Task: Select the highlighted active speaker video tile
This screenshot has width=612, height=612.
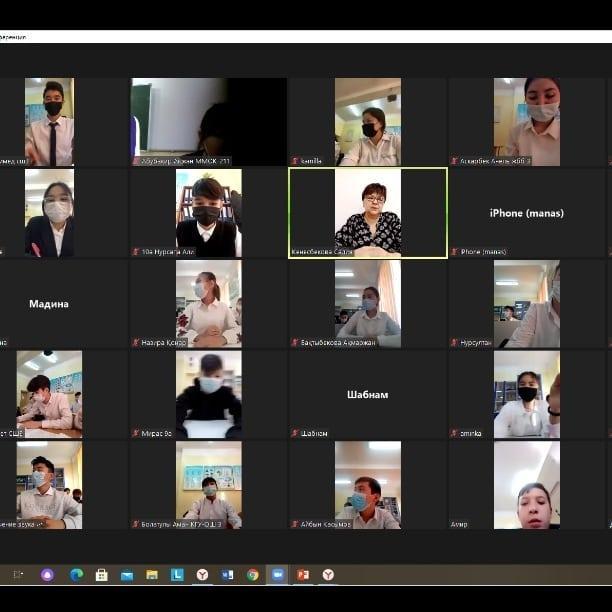Action: pyautogui.click(x=367, y=212)
